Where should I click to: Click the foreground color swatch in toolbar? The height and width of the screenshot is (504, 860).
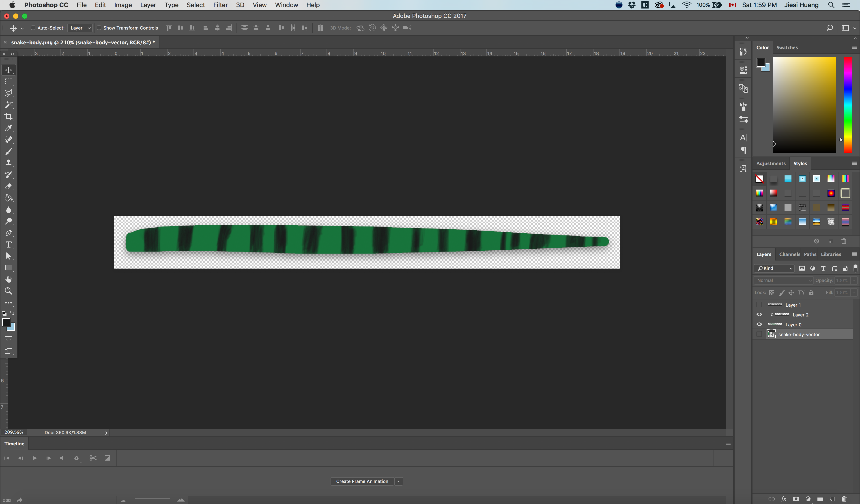[6, 322]
